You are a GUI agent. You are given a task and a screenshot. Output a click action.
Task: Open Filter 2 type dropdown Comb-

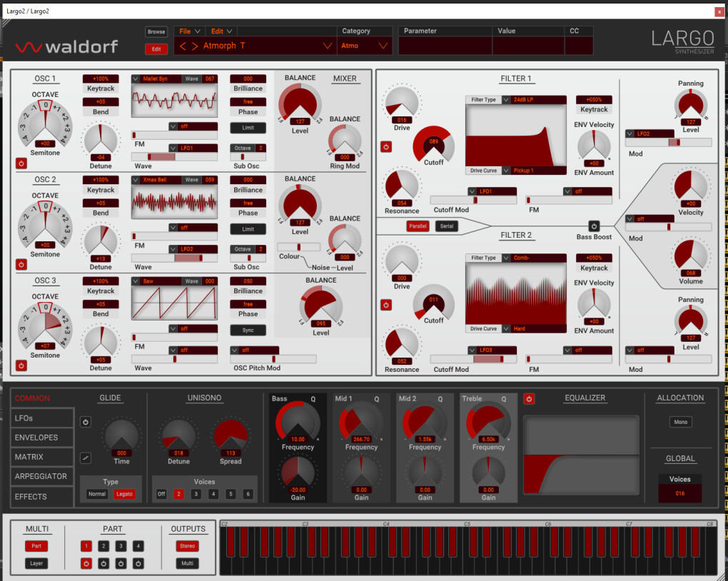[534, 258]
